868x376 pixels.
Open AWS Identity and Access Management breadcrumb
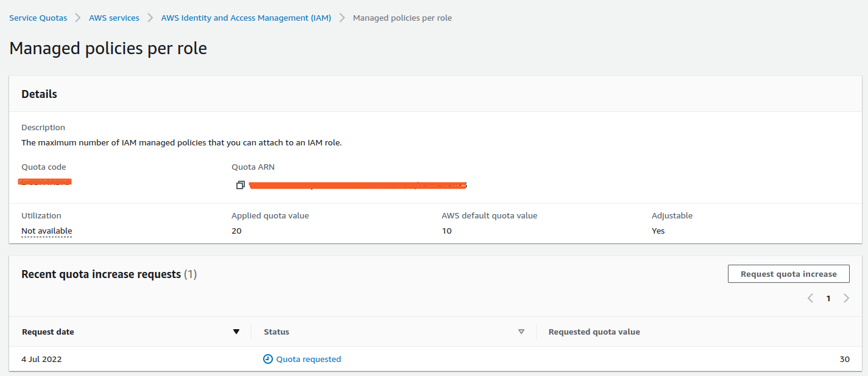(x=246, y=18)
